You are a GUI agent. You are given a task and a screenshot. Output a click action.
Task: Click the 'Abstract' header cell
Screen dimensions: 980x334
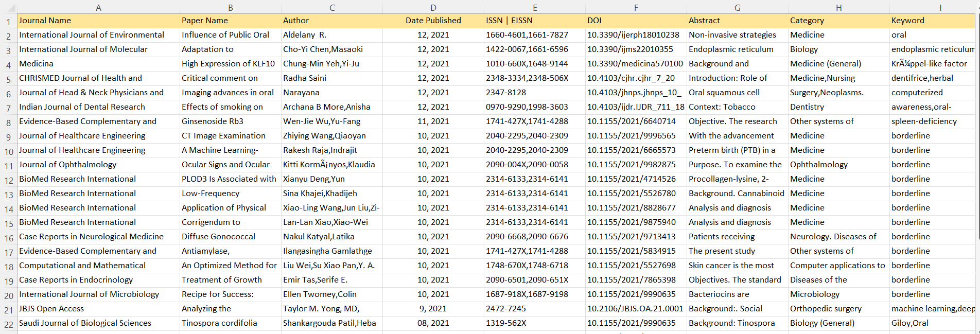[x=738, y=21]
